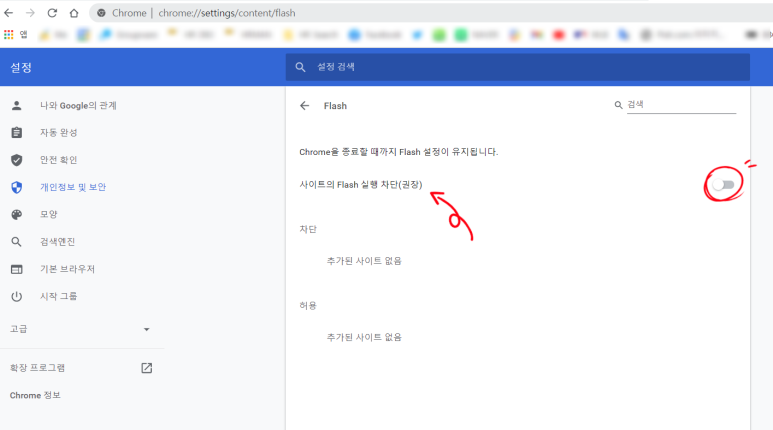Click the 허용 section heading
This screenshot has width=773, height=430.
[308, 306]
